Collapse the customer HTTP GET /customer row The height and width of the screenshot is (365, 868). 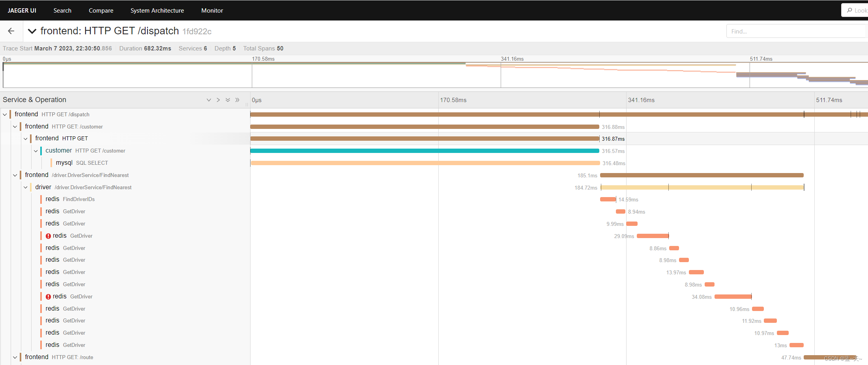click(x=36, y=151)
